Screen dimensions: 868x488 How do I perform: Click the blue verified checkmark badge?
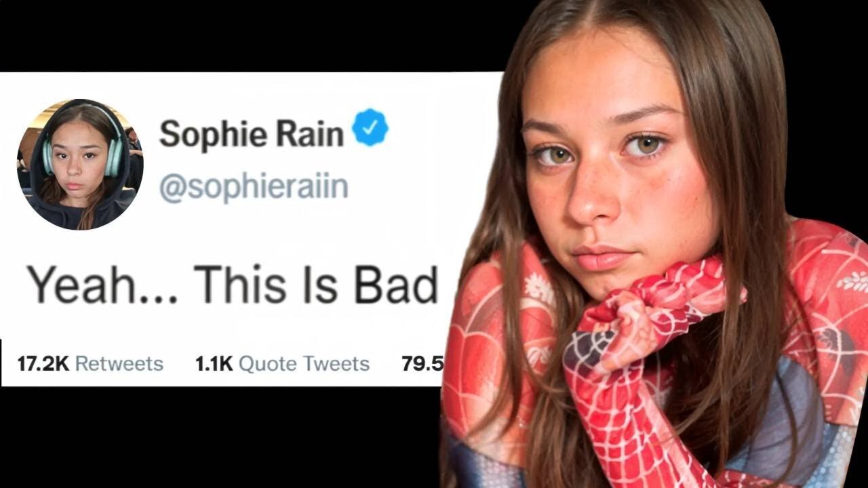370,127
